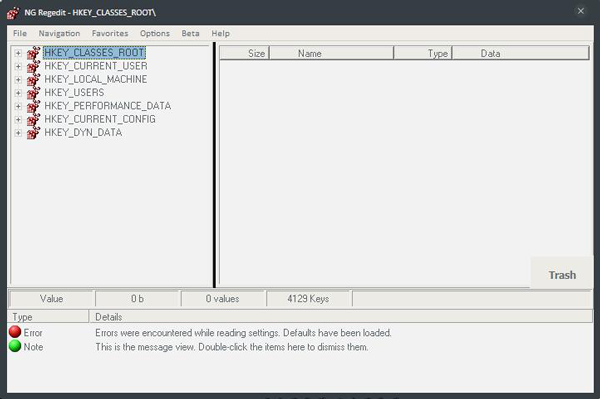Click the message view Details column header
This screenshot has width=600, height=399.
pyautogui.click(x=341, y=317)
